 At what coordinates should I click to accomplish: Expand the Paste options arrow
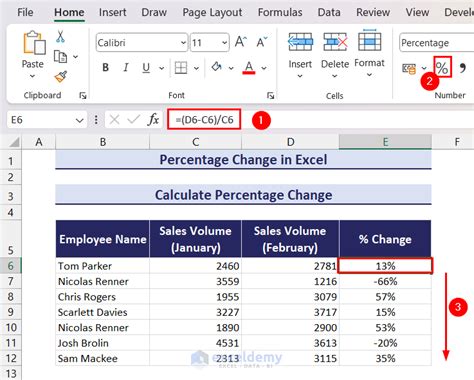32,76
